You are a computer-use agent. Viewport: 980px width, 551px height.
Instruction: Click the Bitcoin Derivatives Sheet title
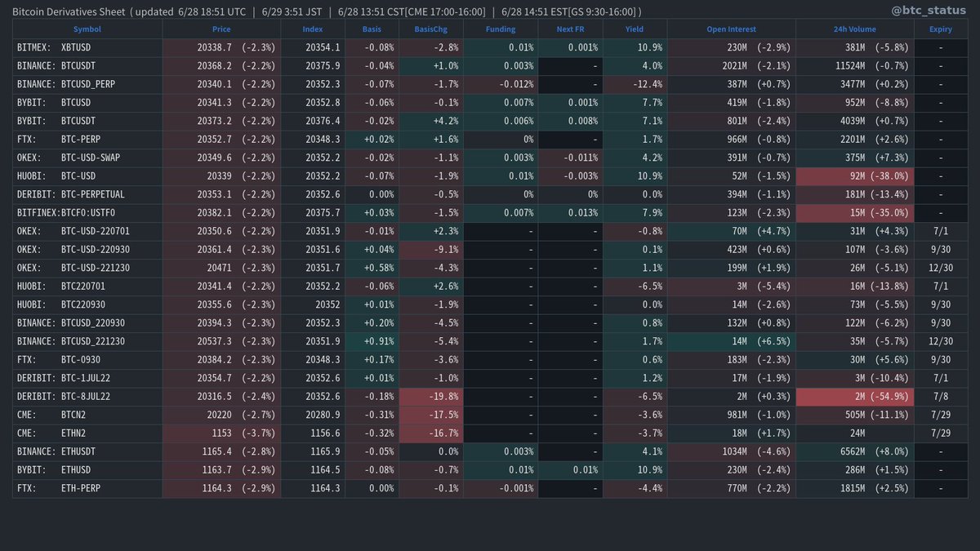point(69,11)
